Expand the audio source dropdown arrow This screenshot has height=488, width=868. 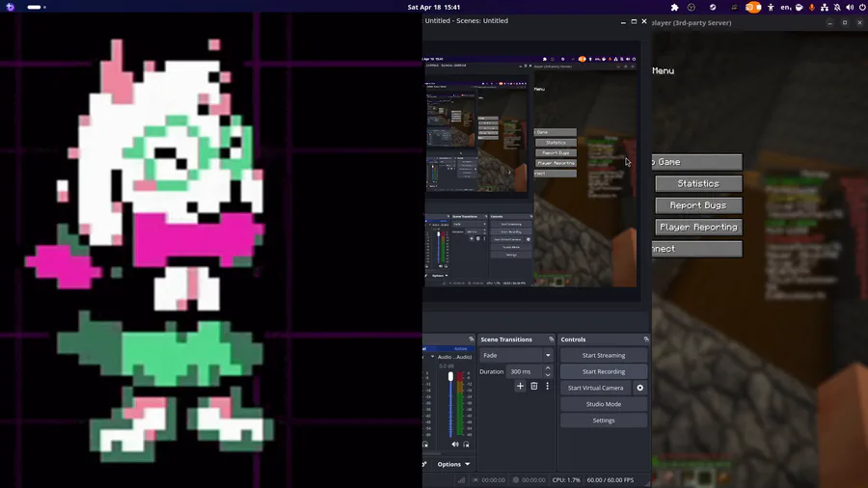[433, 357]
